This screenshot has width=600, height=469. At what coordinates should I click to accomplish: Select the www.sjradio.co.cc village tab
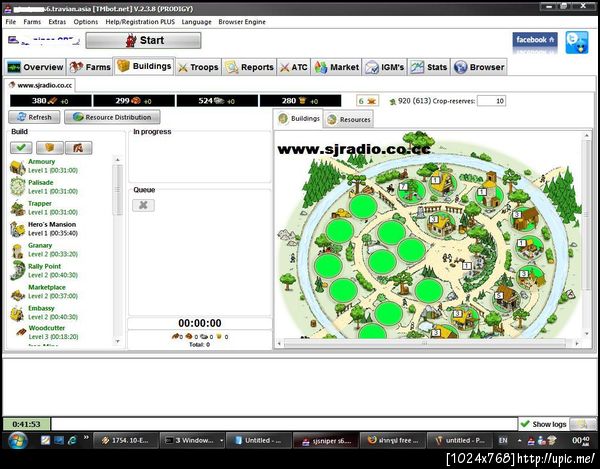coord(40,85)
